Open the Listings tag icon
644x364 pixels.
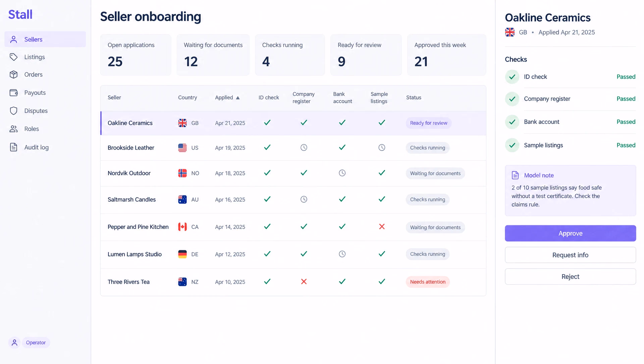pos(13,57)
